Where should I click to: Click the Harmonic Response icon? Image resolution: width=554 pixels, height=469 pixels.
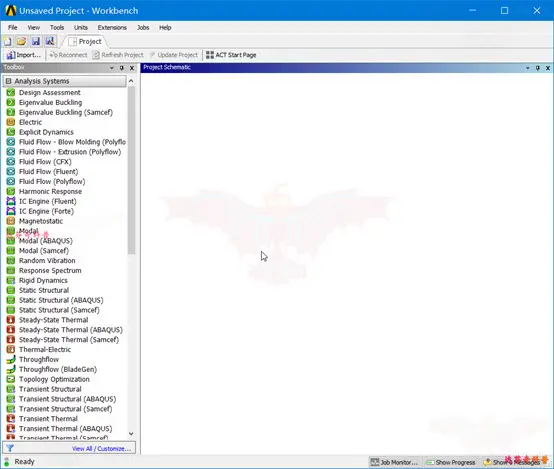(11, 192)
